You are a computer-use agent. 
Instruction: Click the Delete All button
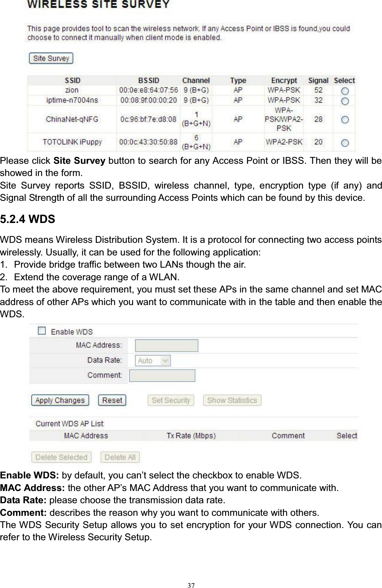(x=120, y=457)
